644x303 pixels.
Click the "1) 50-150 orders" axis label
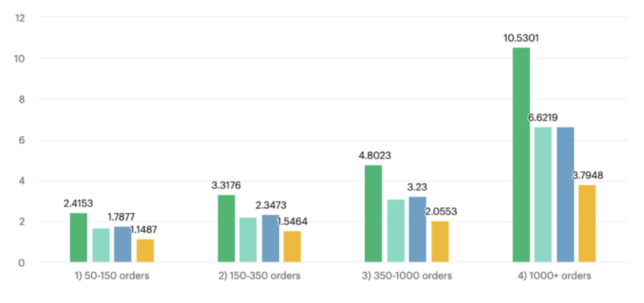click(x=112, y=276)
